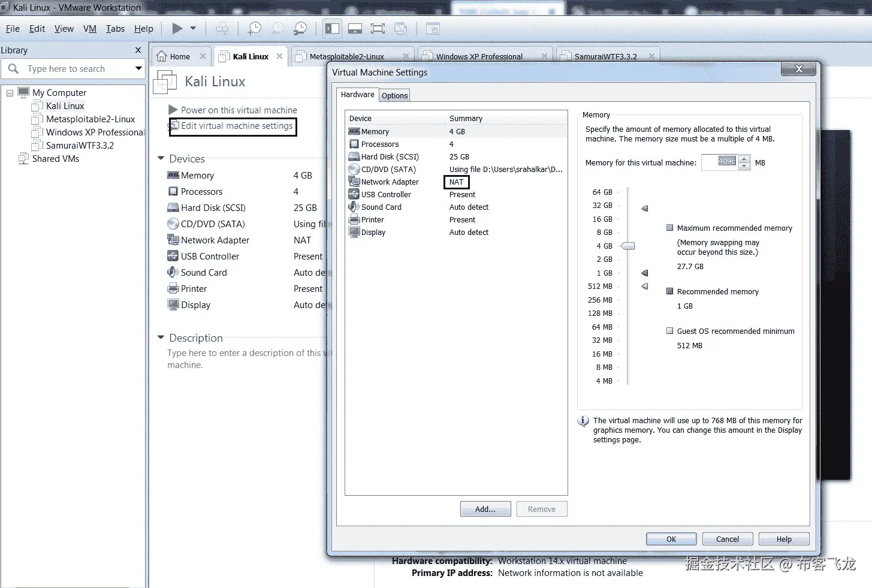Click OK in Virtual Machine Settings
Screen dimensions: 872x588
(671, 539)
